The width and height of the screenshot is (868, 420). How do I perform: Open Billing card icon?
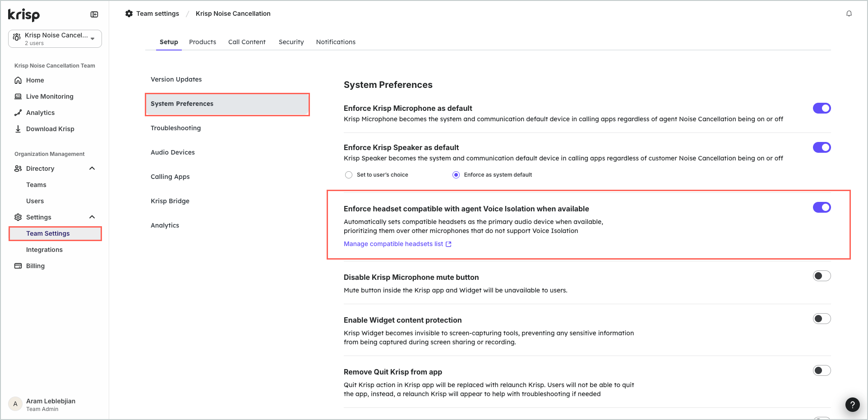pos(18,266)
